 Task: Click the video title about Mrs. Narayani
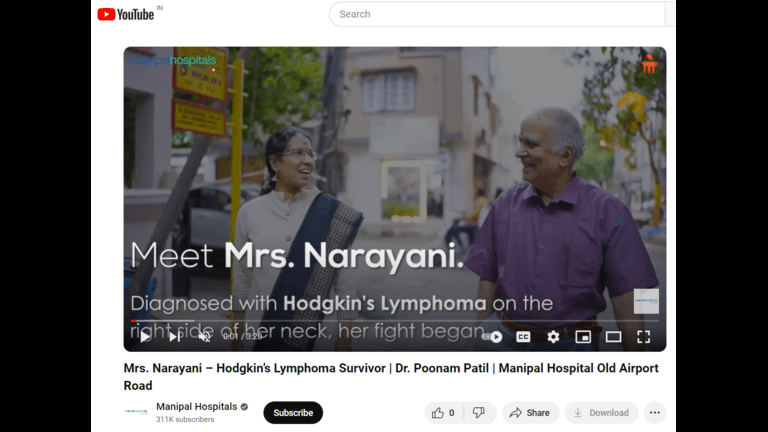point(391,377)
